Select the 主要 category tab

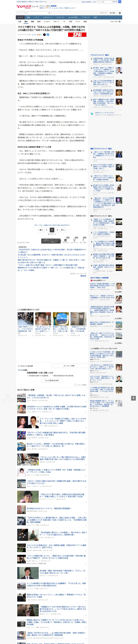(x=20, y=21)
